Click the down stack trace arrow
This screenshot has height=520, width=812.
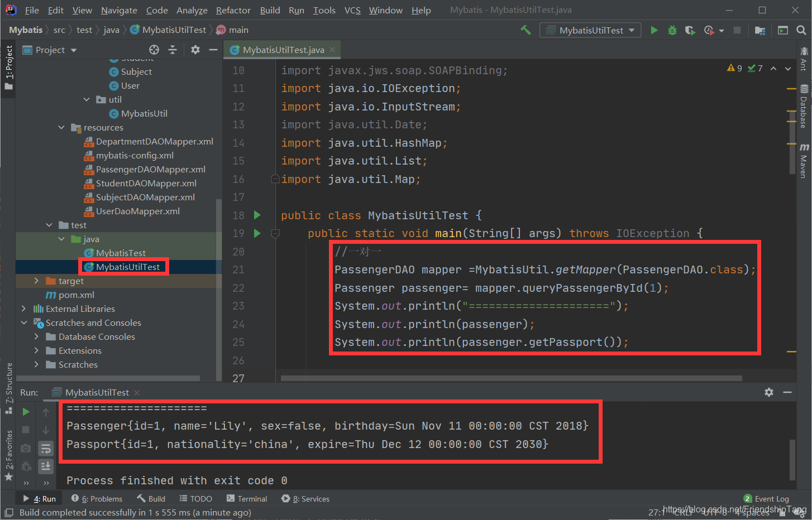tap(46, 430)
